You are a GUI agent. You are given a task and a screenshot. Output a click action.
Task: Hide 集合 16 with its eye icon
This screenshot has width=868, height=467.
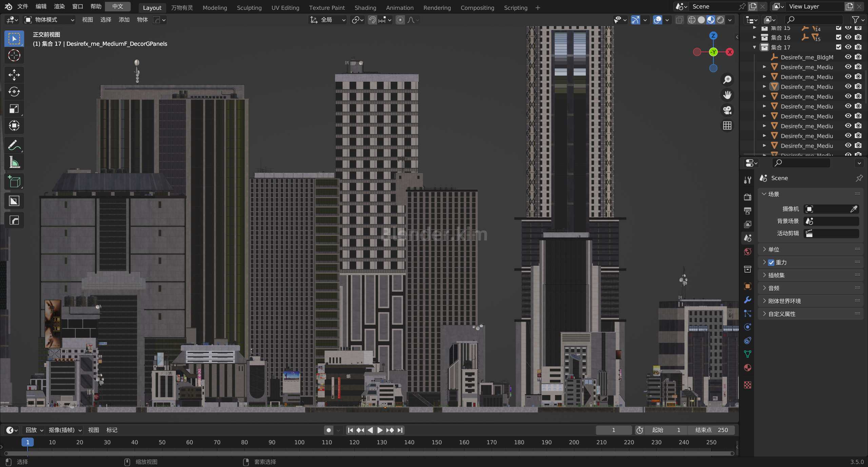(848, 37)
